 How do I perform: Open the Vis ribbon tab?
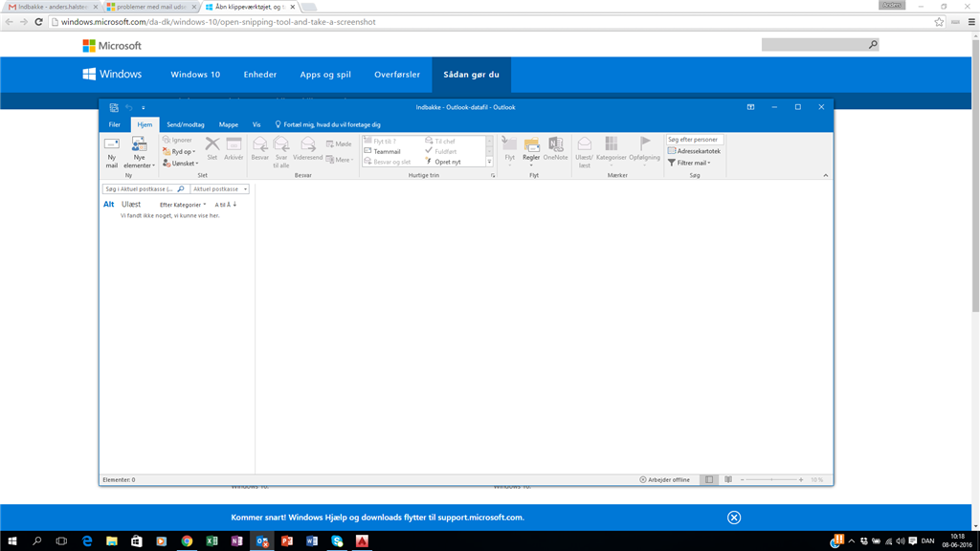pos(256,124)
